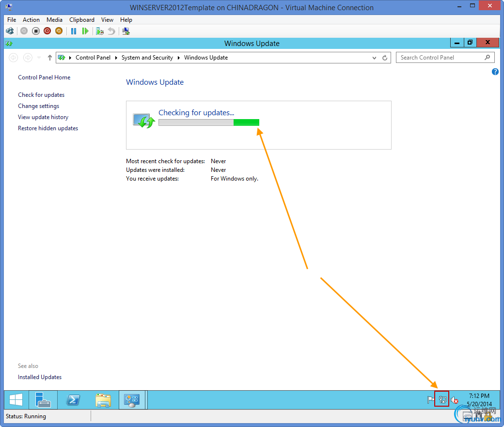Select the Control Panel taskbar button
Image resolution: width=504 pixels, height=427 pixels.
[x=132, y=400]
